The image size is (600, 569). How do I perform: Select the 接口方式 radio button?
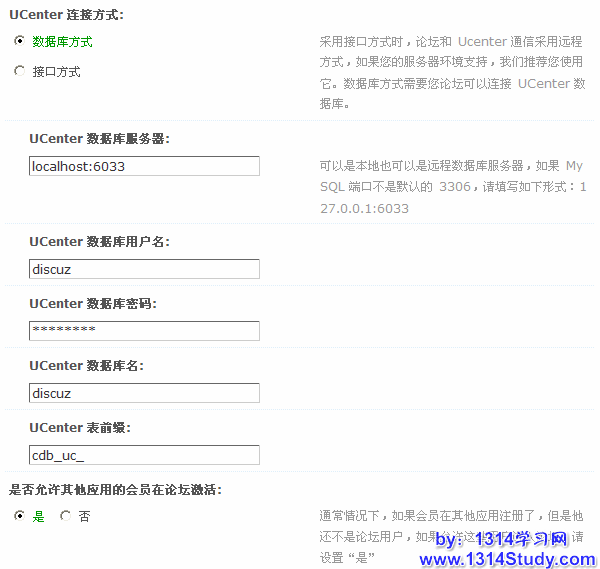click(19, 71)
